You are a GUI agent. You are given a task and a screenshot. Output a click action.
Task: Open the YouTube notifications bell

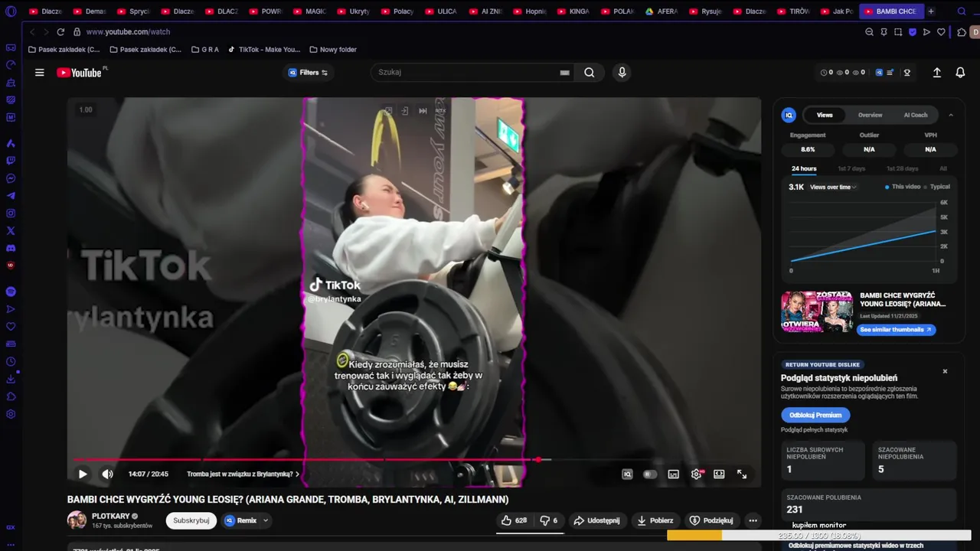pos(960,73)
